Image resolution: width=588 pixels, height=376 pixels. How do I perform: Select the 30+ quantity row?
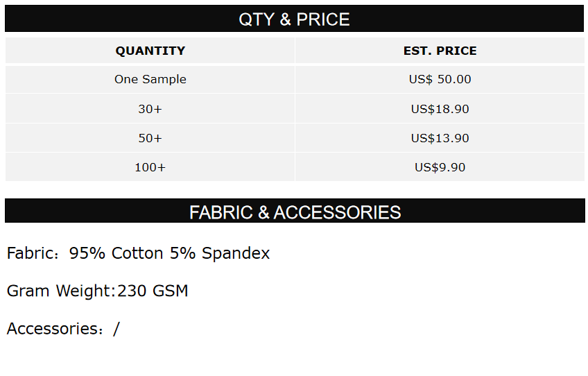[150, 109]
